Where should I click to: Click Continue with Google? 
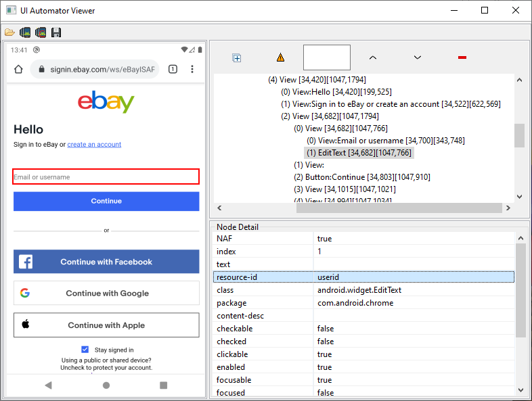click(106, 293)
